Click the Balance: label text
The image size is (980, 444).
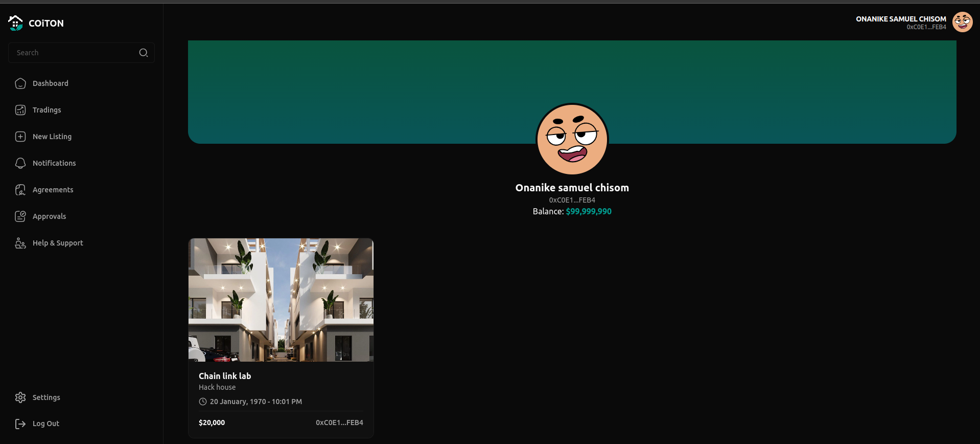pyautogui.click(x=548, y=211)
